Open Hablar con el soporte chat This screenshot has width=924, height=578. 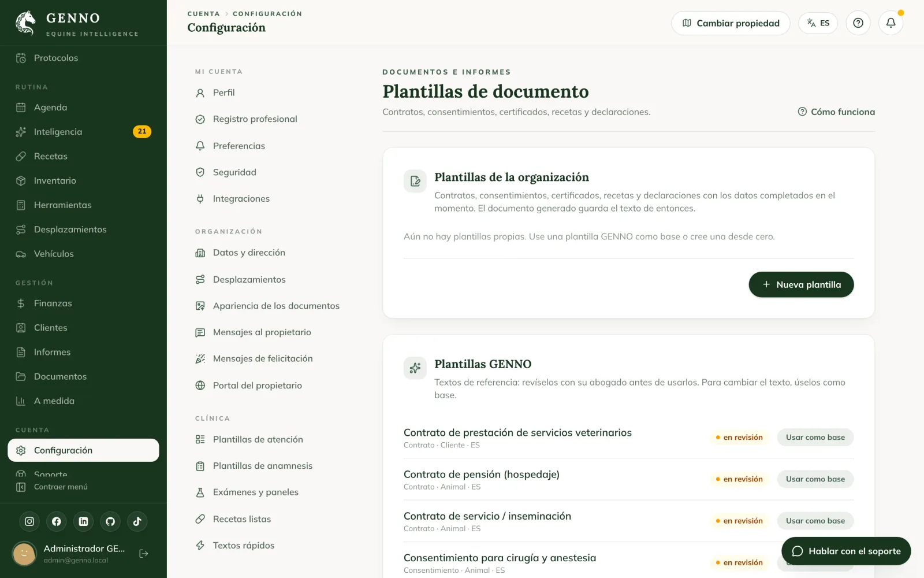846,551
